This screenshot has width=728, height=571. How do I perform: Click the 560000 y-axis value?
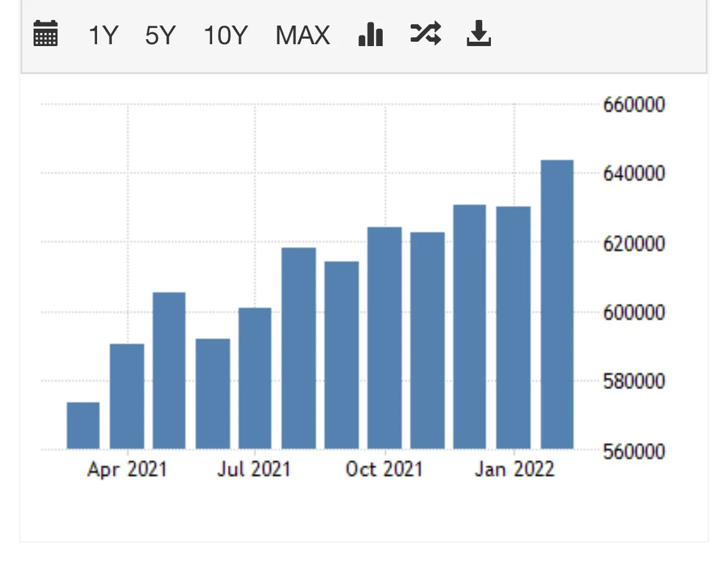634,451
